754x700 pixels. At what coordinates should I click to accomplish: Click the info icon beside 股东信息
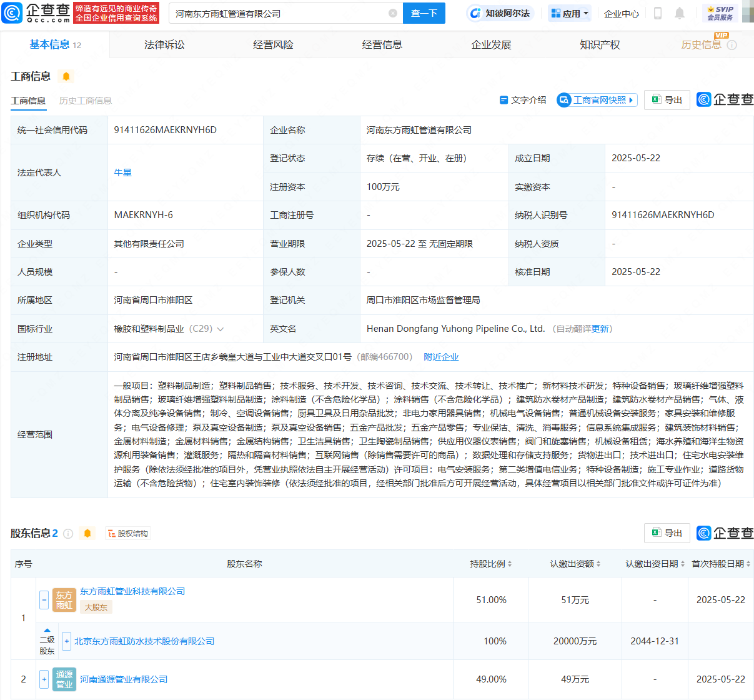pyautogui.click(x=69, y=533)
